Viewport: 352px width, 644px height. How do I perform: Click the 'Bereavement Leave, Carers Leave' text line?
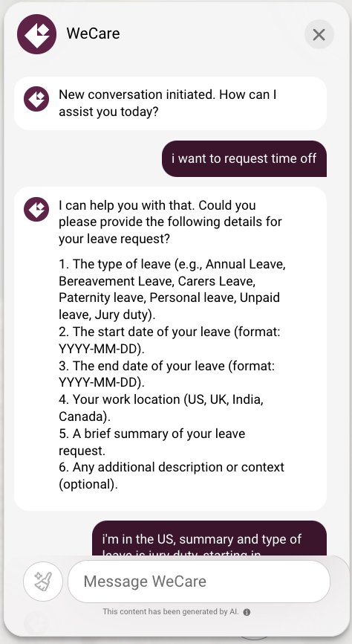point(157,281)
